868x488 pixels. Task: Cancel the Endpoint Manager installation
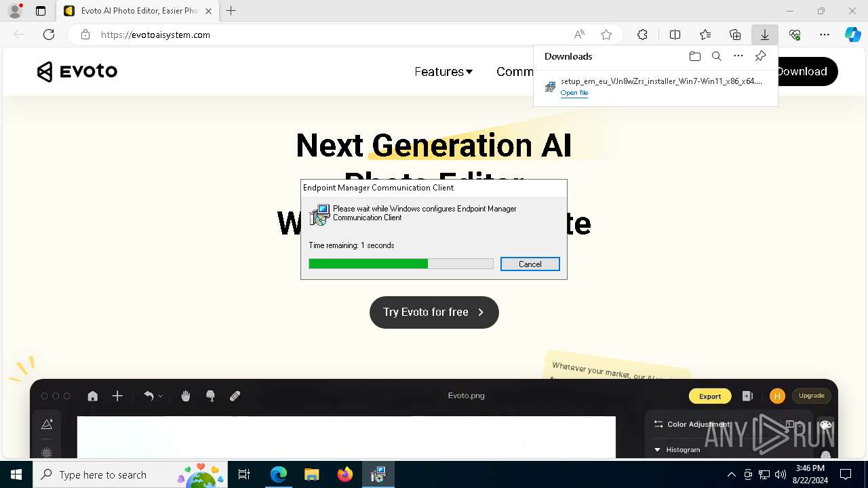point(530,264)
